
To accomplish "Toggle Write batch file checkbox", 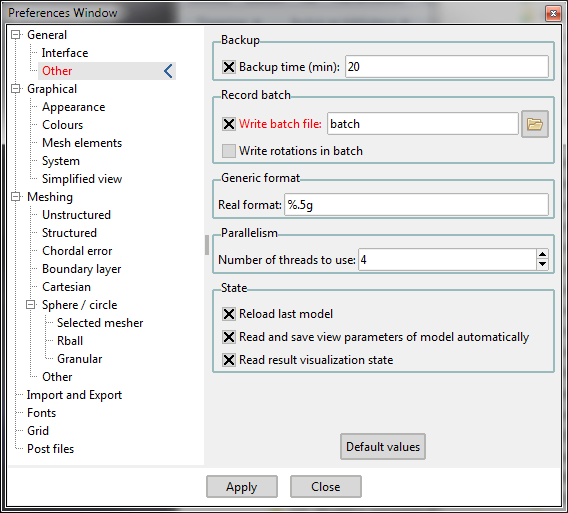I will [x=229, y=124].
